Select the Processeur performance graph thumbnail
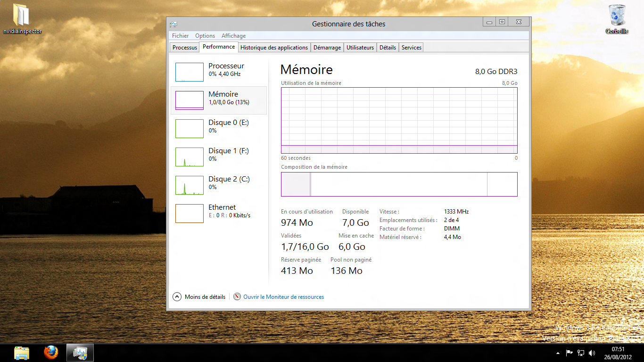This screenshot has width=644, height=362. click(x=190, y=72)
